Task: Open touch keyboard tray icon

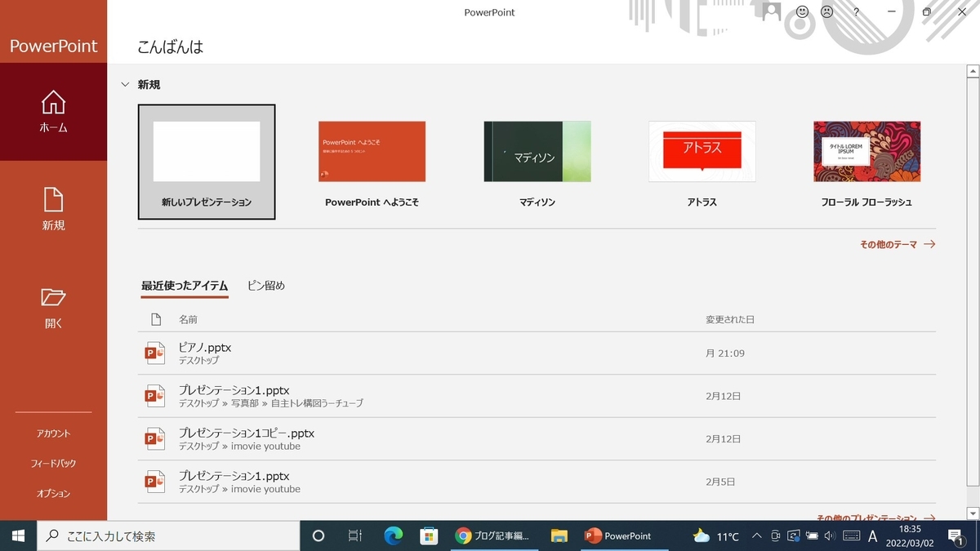Action: [851, 536]
